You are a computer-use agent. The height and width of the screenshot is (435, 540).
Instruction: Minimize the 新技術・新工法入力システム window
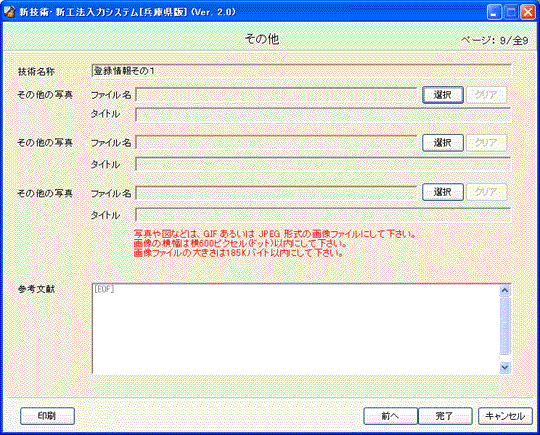point(494,12)
